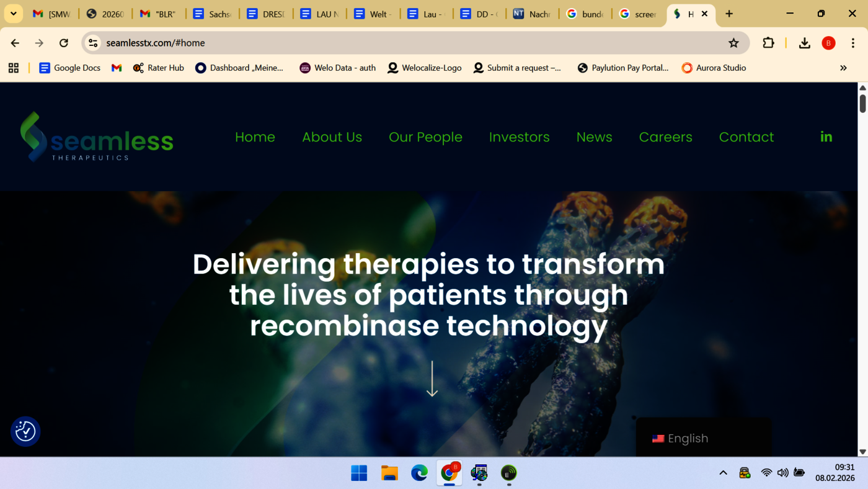Open the Rater Hub bookmark
This screenshot has width=868, height=489.
(x=159, y=68)
